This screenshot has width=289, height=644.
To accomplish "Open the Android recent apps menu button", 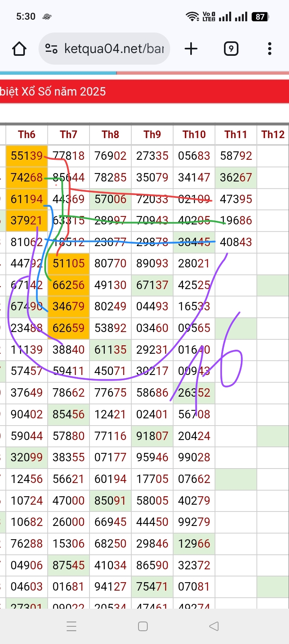I will pyautogui.click(x=71, y=626).
